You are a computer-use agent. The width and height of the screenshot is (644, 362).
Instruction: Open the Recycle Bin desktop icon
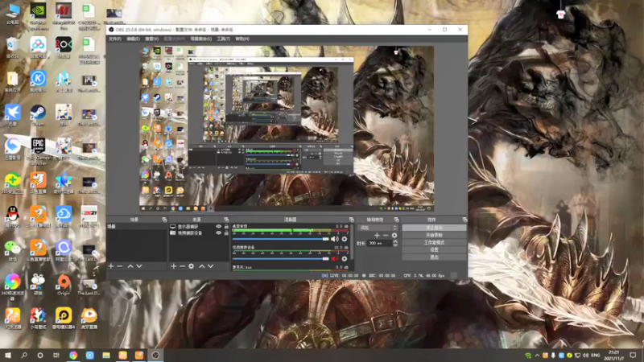click(13, 47)
